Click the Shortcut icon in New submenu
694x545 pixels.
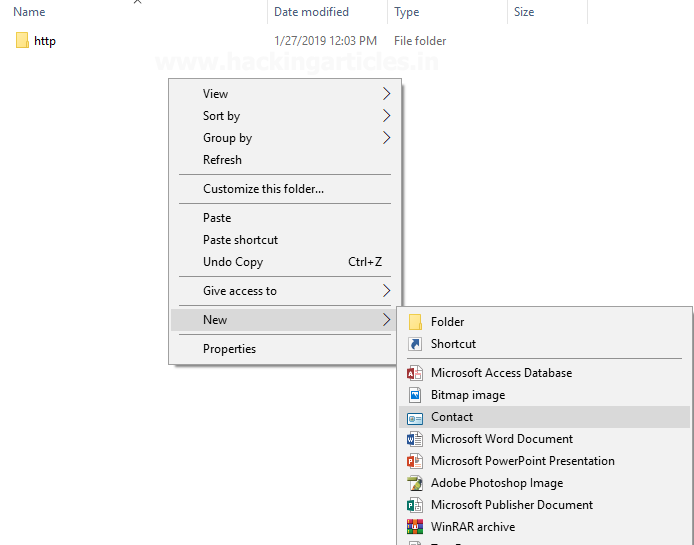415,344
